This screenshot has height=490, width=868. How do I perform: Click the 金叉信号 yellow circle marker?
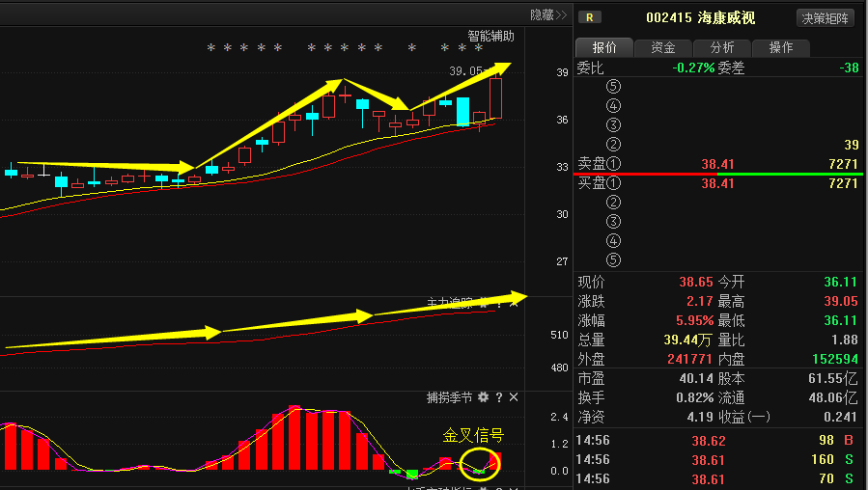click(480, 464)
